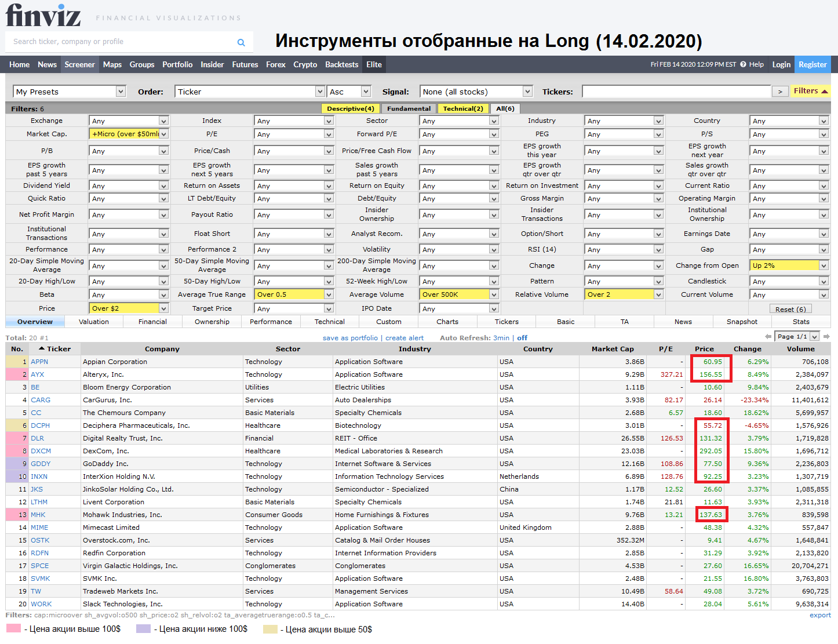Open Home in the navigation bar

tap(19, 64)
